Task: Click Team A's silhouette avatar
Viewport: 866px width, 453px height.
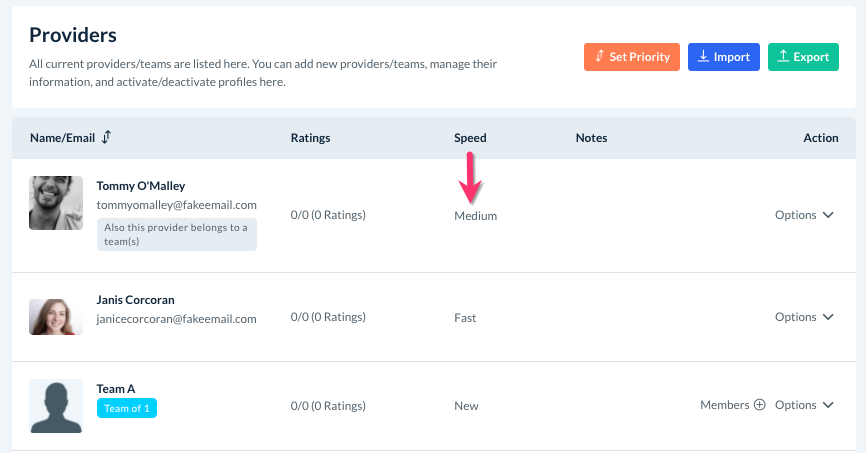Action: tap(56, 406)
